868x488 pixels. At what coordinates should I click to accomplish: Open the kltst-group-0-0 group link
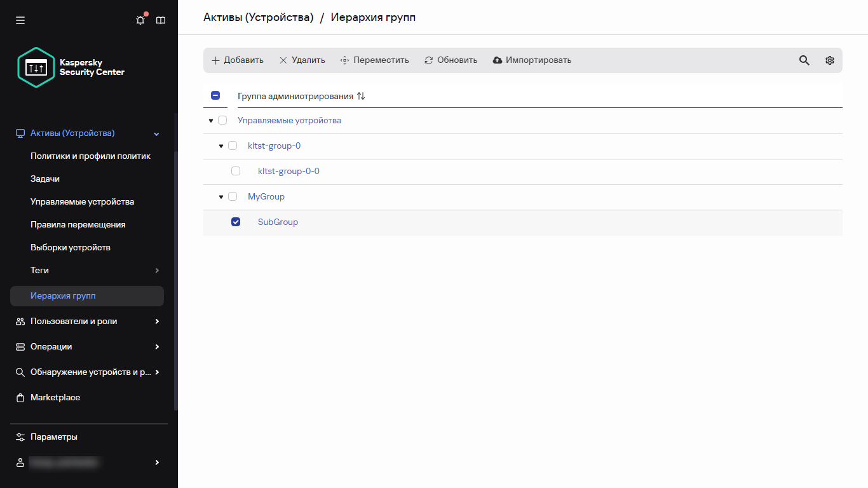click(288, 170)
